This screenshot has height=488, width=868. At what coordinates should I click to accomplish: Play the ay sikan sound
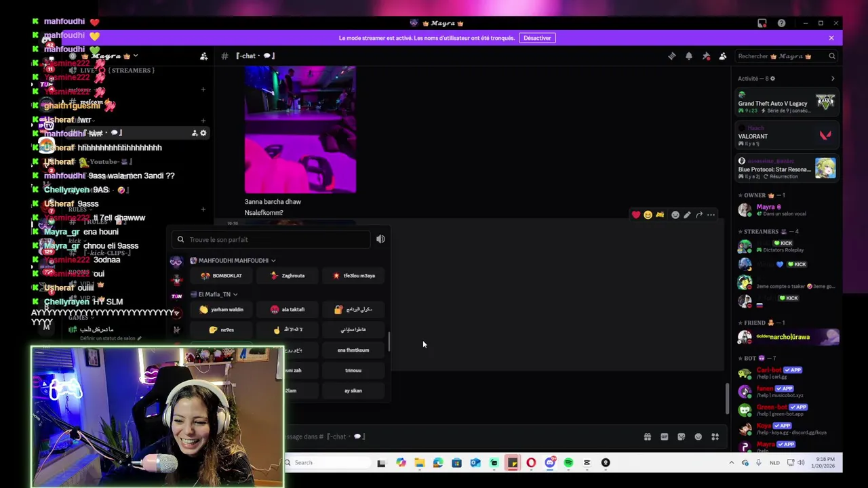point(353,391)
